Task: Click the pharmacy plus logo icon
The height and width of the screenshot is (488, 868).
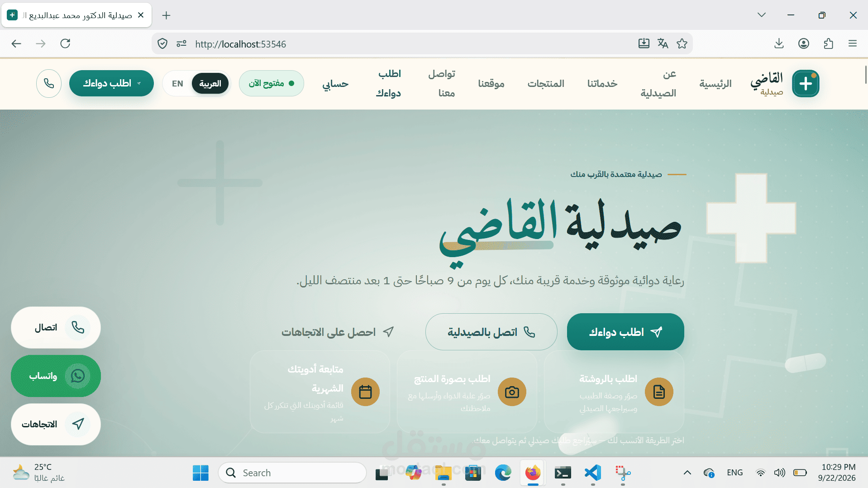Action: [x=806, y=83]
